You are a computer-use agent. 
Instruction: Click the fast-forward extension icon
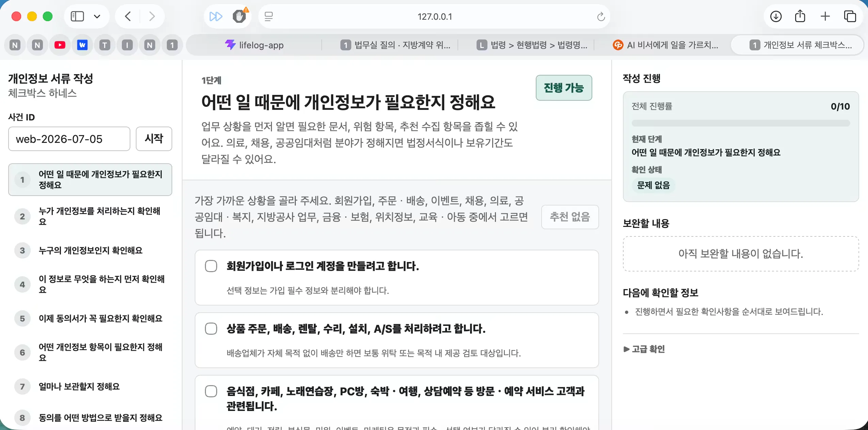pos(216,16)
